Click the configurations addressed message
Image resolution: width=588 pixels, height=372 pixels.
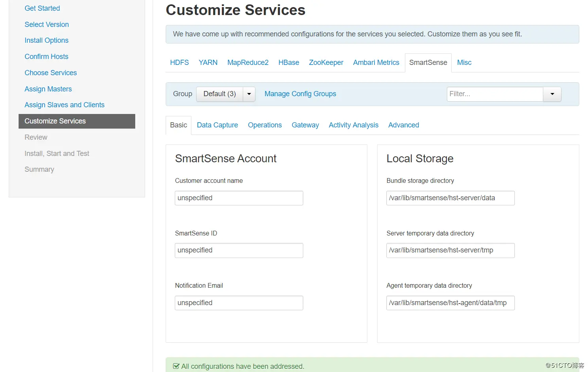click(x=243, y=366)
